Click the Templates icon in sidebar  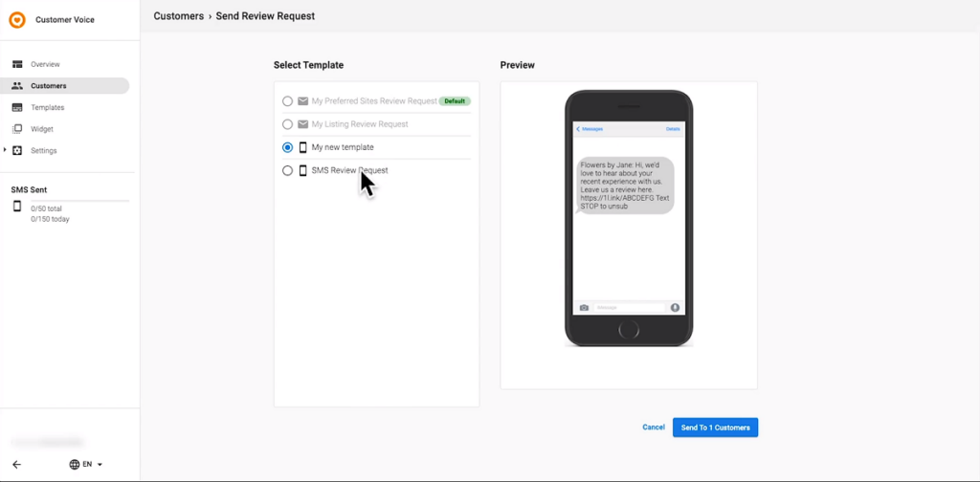[17, 107]
